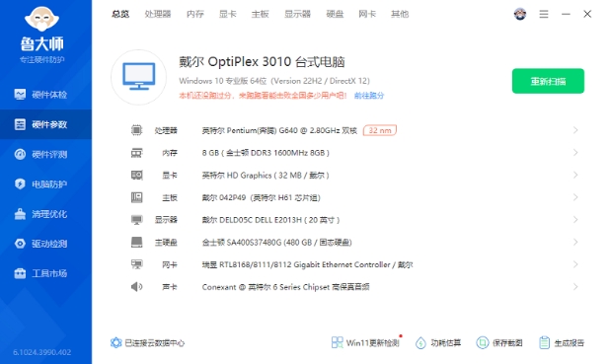Screen dimensions: 610x364
Task: Click the 保存截图 screenshot icon
Action: click(x=483, y=342)
